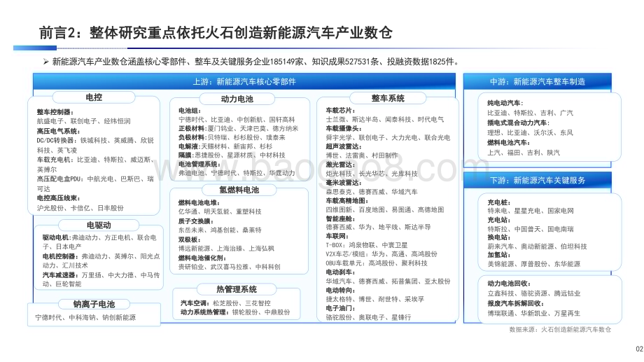Select the 燃料电池催化剂 subheading
Image resolution: width=644 pixels, height=362 pixels.
(202, 258)
